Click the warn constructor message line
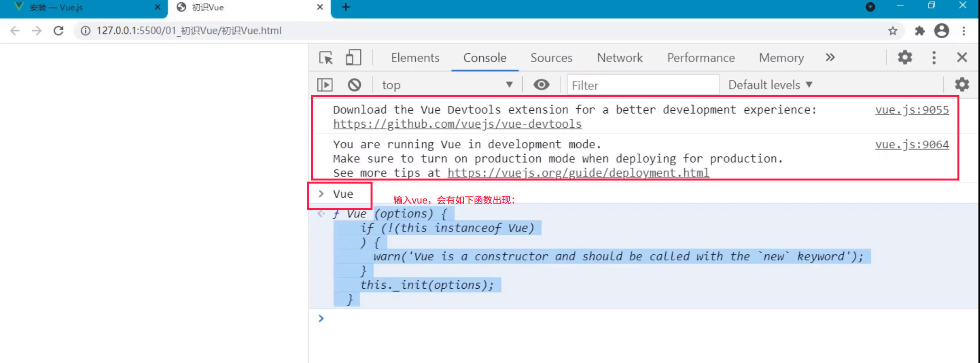This screenshot has width=980, height=363. 618,257
